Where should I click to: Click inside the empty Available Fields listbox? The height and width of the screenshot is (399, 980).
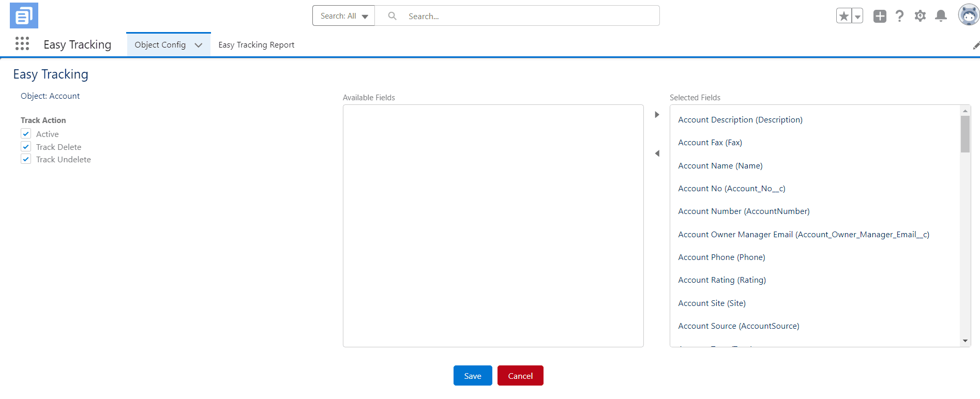(x=493, y=226)
